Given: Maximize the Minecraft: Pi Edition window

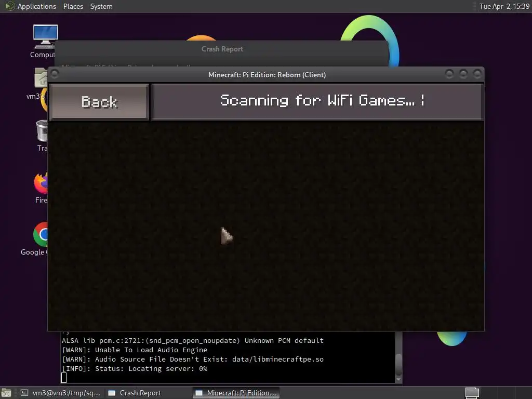Looking at the screenshot, I should pyautogui.click(x=463, y=74).
